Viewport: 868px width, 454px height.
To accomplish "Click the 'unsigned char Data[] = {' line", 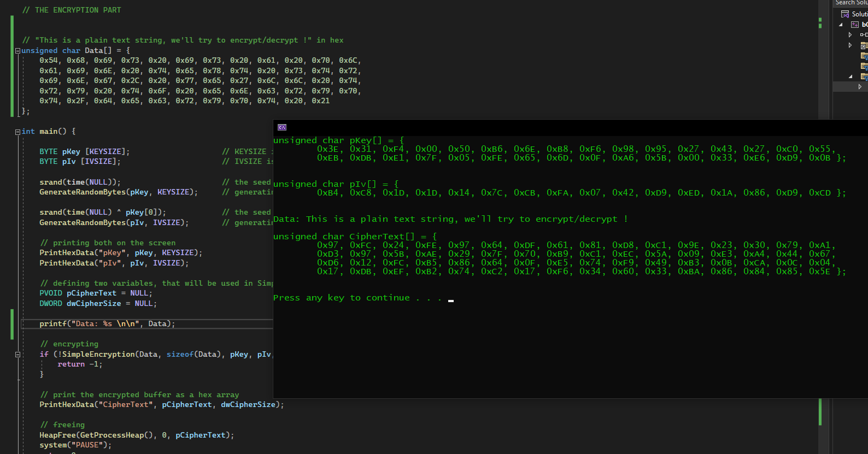I will click(x=75, y=50).
